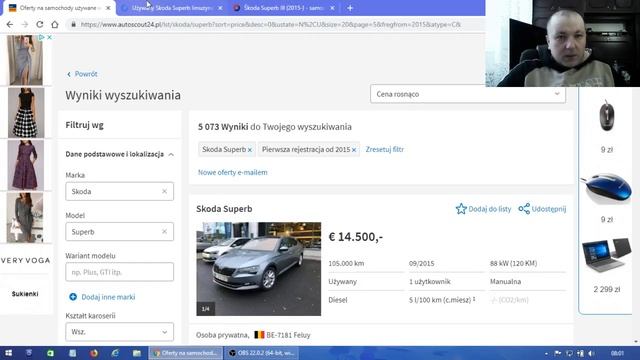Click the 'Zresetuj filtr' link

(384, 149)
